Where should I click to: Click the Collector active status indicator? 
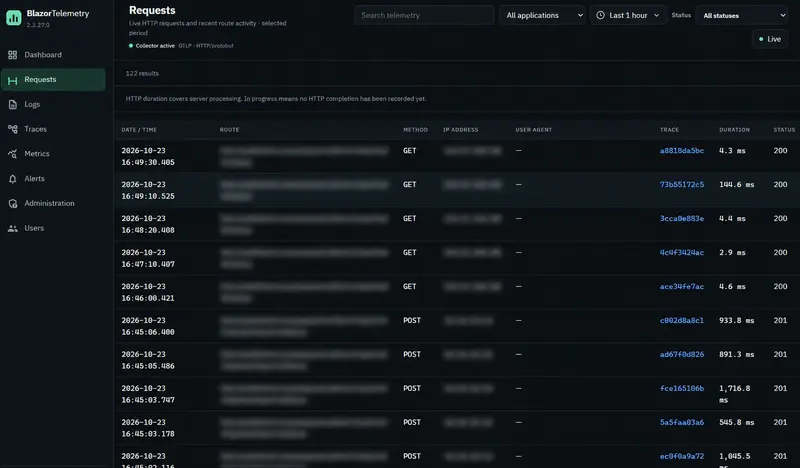point(152,46)
